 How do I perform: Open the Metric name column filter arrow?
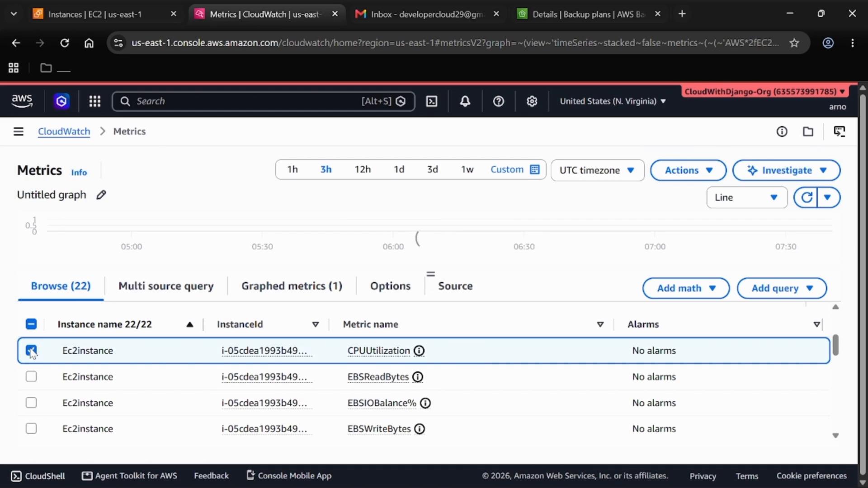pos(600,324)
